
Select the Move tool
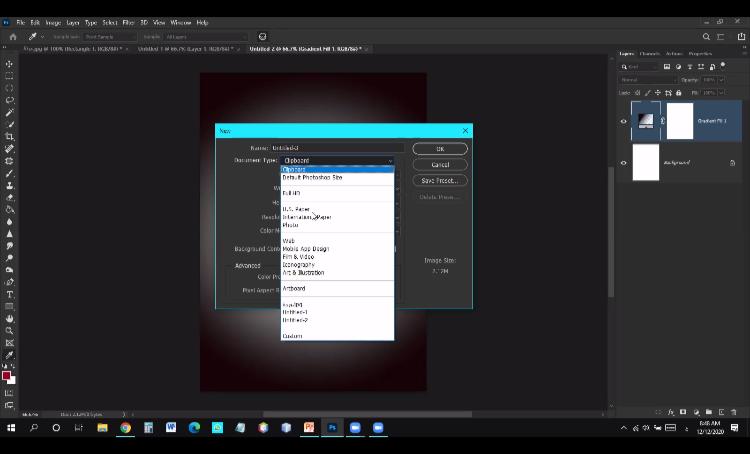pos(10,64)
